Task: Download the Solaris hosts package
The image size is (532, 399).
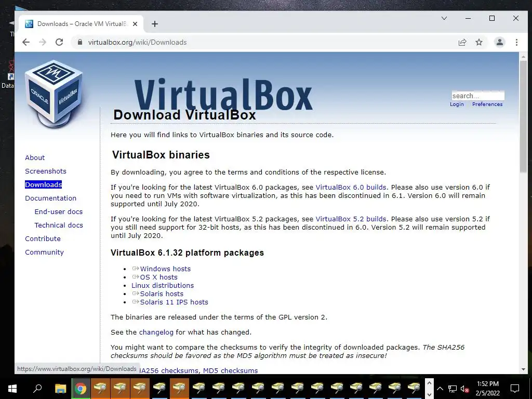Action: [162, 294]
